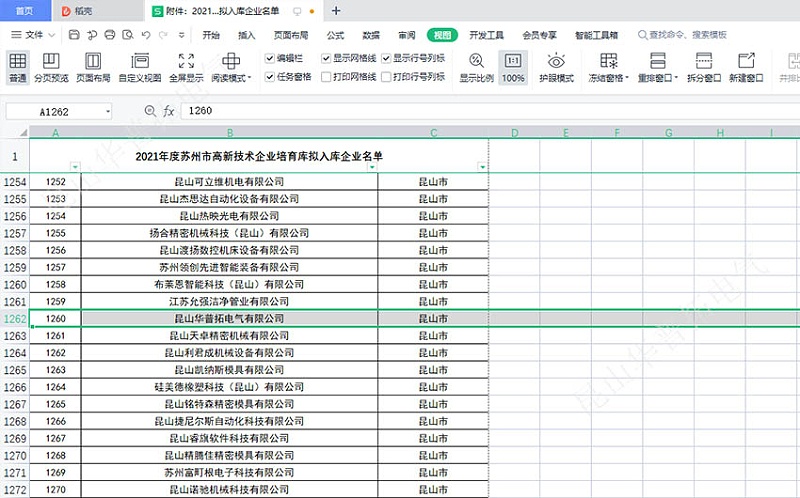The image size is (800, 498).
Task: Select row header 1270
Action: 15,455
